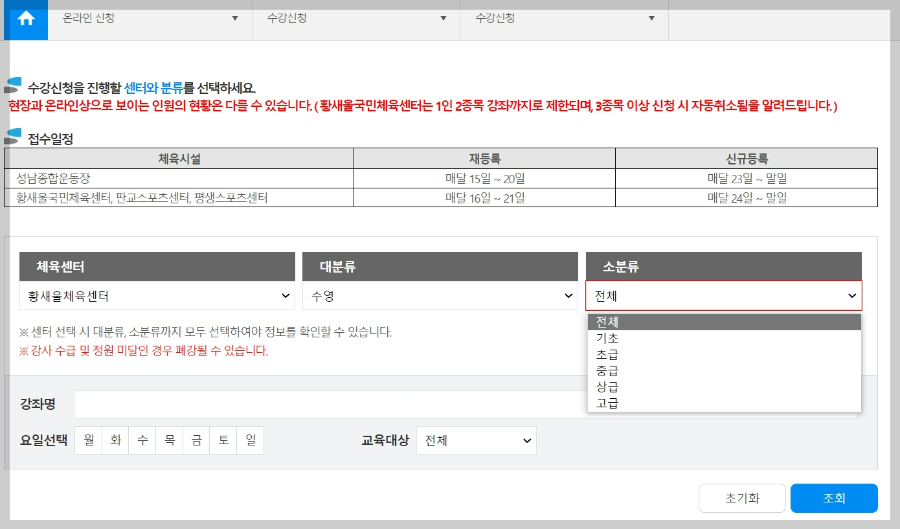Screen dimensions: 900x529
Task: Choose 중급 in the 소분류 list
Action: click(x=724, y=371)
